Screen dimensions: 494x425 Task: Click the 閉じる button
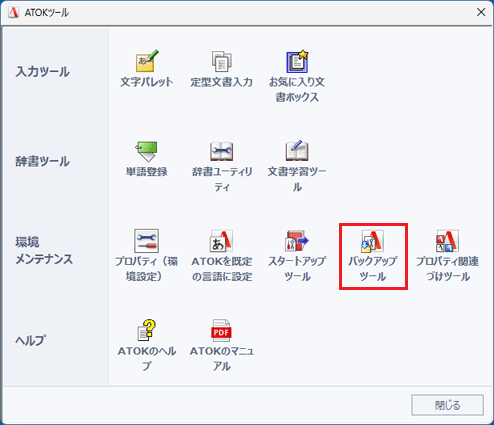click(x=447, y=405)
